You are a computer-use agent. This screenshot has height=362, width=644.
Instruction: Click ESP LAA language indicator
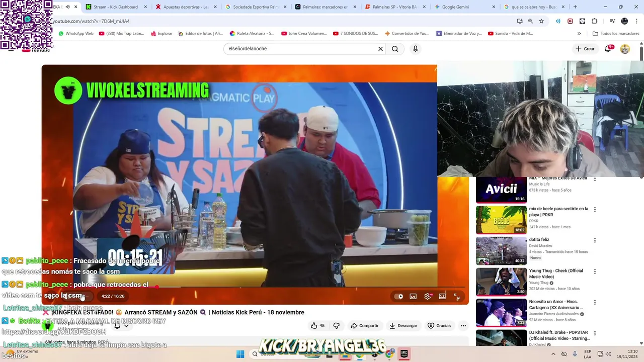click(x=588, y=354)
